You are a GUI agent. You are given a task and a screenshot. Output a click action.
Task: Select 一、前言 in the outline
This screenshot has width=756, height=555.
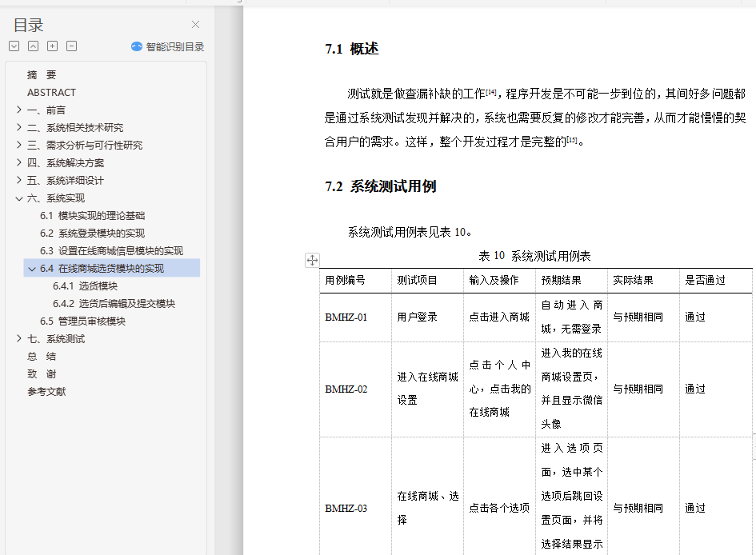click(46, 110)
